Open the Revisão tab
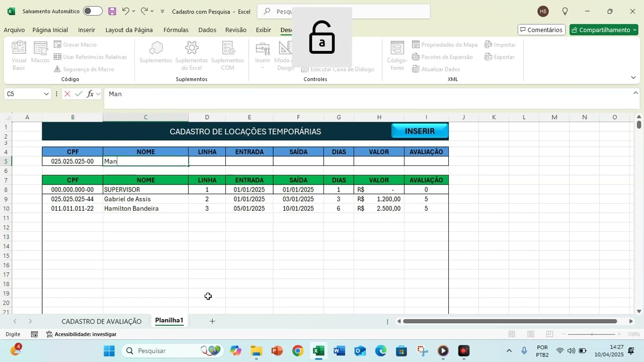 [236, 30]
